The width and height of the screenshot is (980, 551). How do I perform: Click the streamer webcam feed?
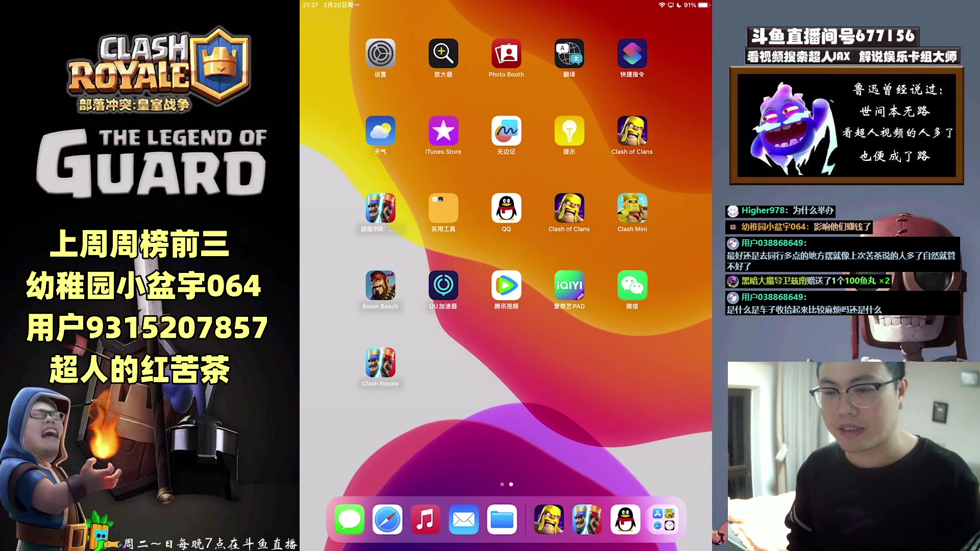853,456
